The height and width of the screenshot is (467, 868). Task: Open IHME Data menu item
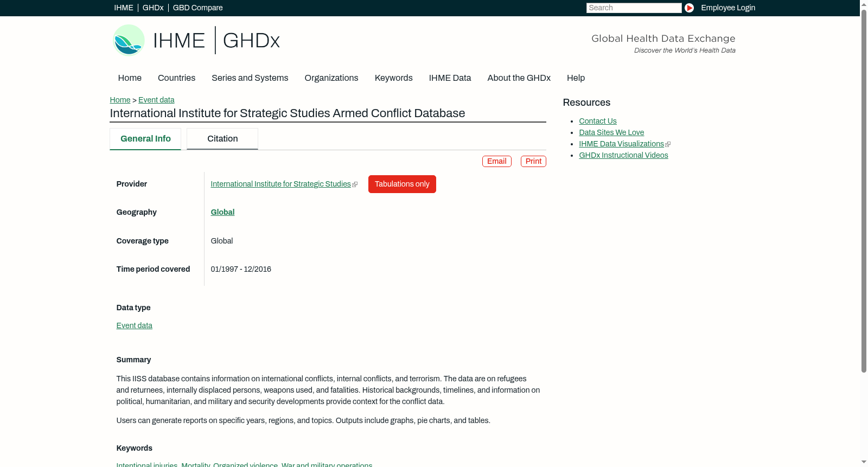450,78
